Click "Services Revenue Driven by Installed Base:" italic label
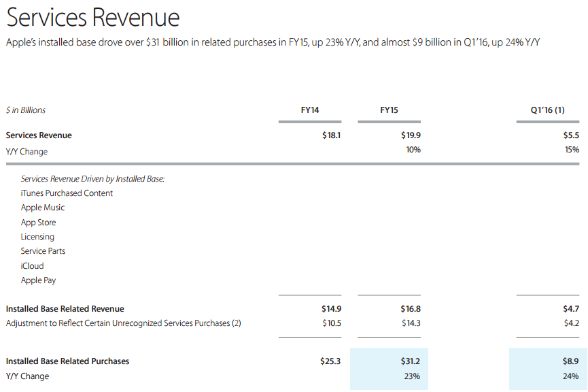 [x=92, y=179]
